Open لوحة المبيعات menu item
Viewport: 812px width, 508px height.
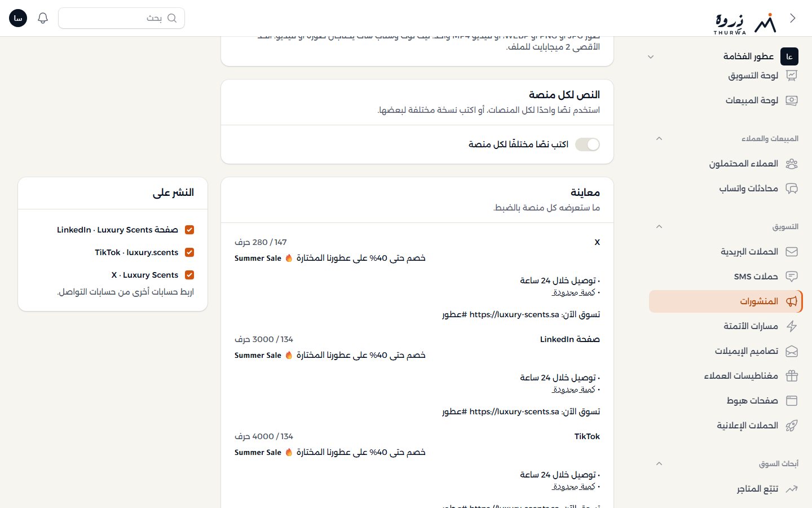(726, 100)
